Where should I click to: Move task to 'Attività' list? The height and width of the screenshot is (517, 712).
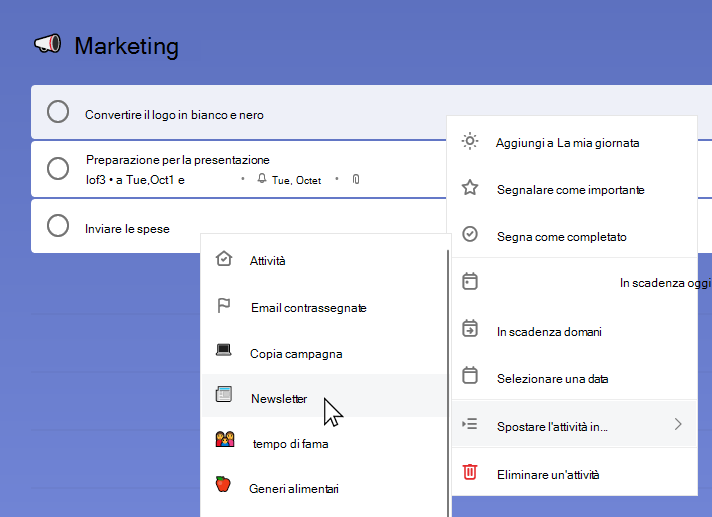324,260
